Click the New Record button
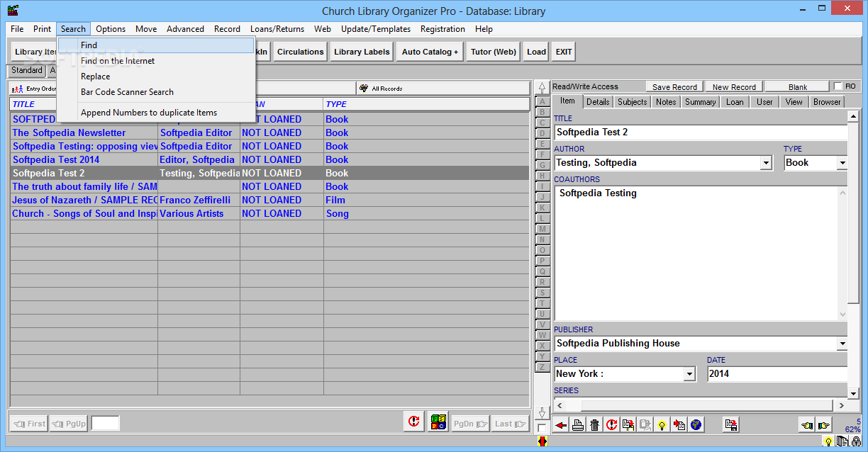The image size is (868, 452). click(x=734, y=87)
